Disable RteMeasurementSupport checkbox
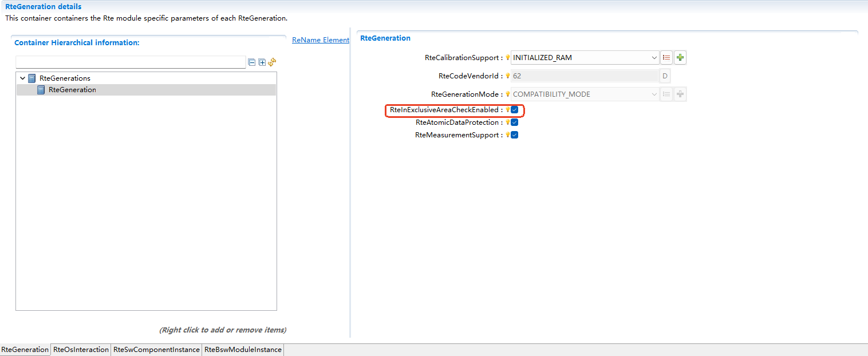Image resolution: width=868 pixels, height=356 pixels. [514, 135]
